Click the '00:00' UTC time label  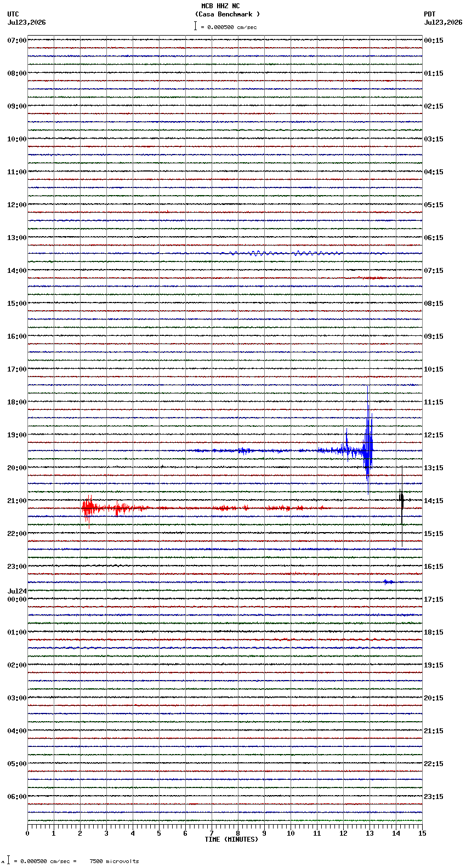click(17, 599)
